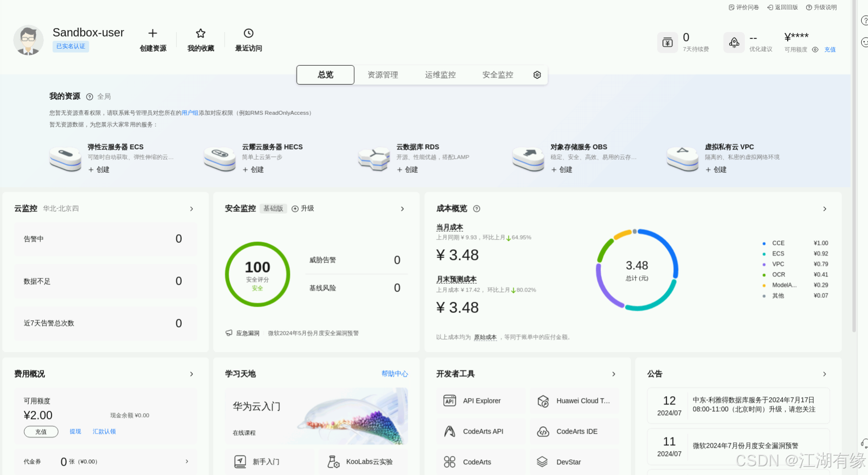Select the 总览 tab
Image resolution: width=868 pixels, height=475 pixels.
coord(325,74)
